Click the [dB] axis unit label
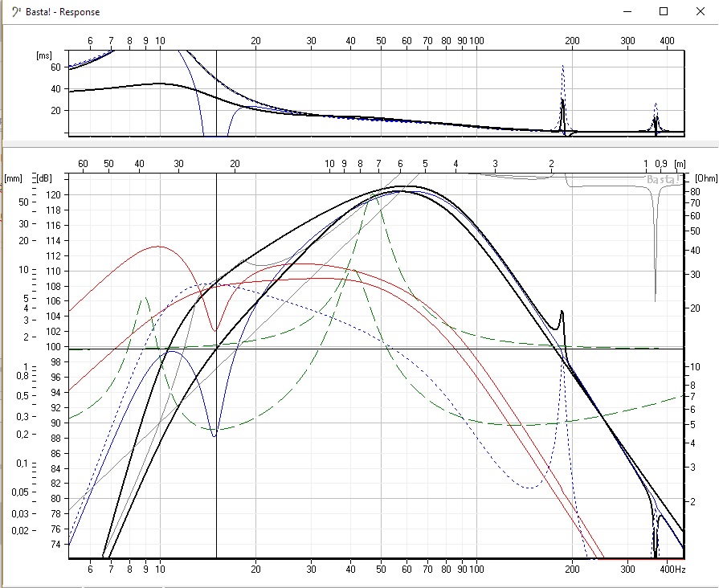The image size is (719, 588). pos(44,178)
